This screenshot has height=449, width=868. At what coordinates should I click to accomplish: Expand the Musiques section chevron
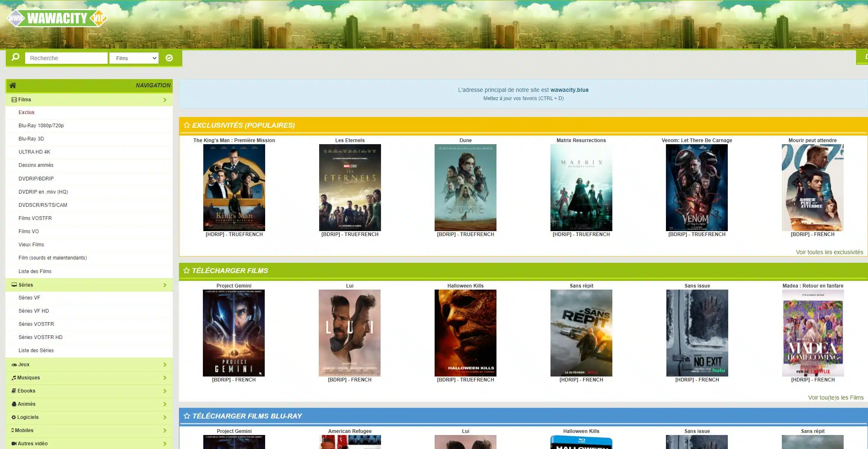165,378
